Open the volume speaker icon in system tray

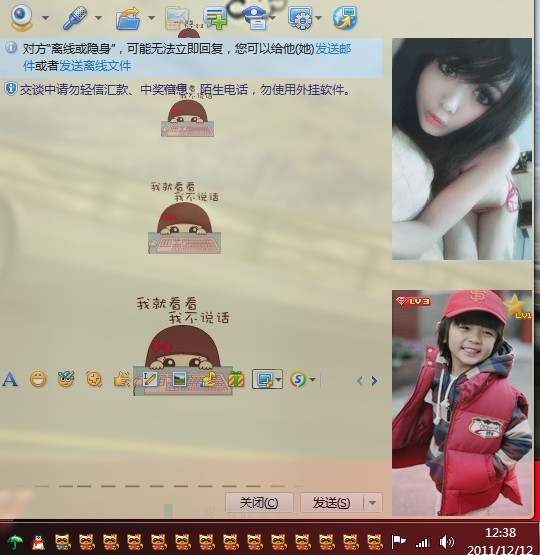(x=446, y=542)
